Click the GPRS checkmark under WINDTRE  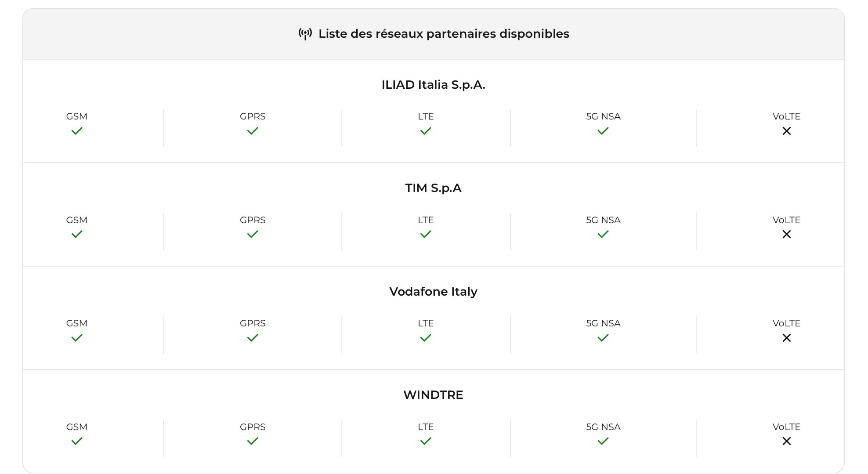click(253, 441)
